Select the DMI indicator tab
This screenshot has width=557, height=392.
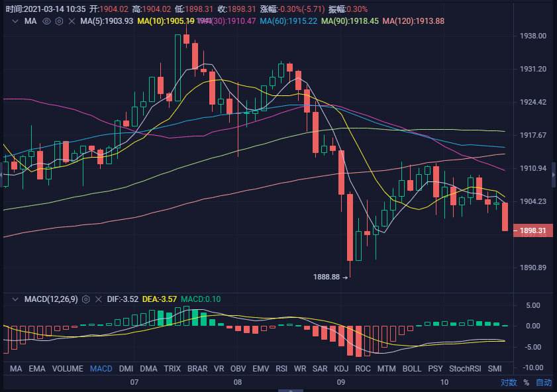[126, 369]
